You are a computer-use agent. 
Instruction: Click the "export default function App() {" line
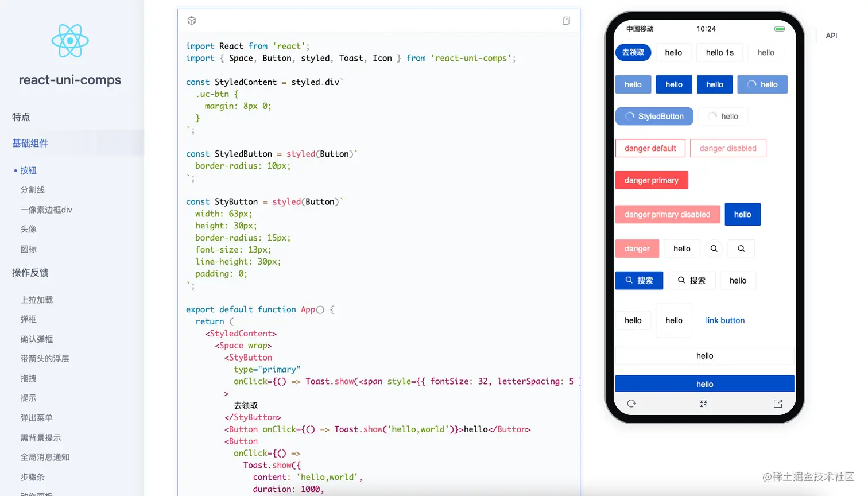[260, 309]
